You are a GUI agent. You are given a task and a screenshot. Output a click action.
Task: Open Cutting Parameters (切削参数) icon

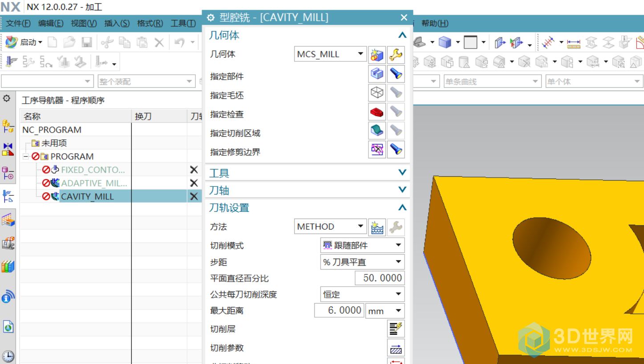[396, 348]
